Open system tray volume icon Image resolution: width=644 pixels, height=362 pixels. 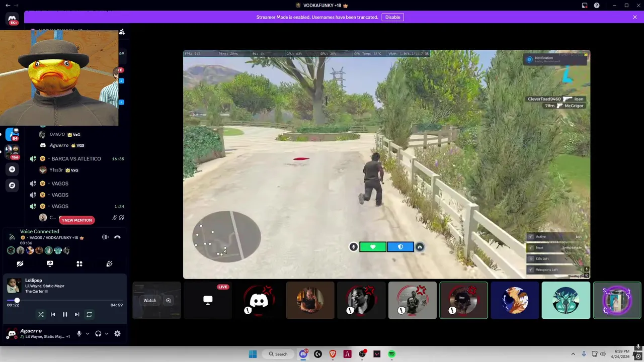[603, 354]
